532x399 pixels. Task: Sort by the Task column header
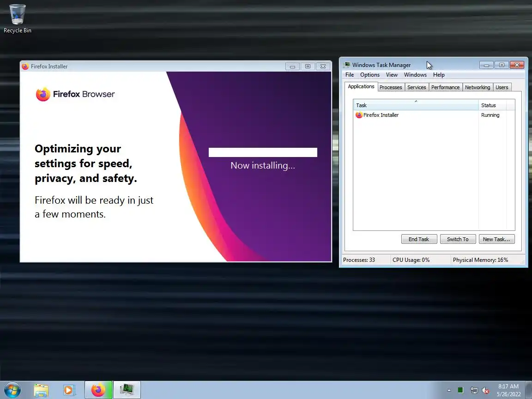coord(416,105)
